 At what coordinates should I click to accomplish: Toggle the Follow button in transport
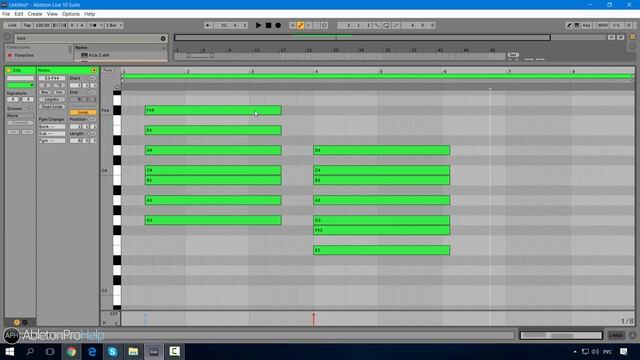(208, 25)
